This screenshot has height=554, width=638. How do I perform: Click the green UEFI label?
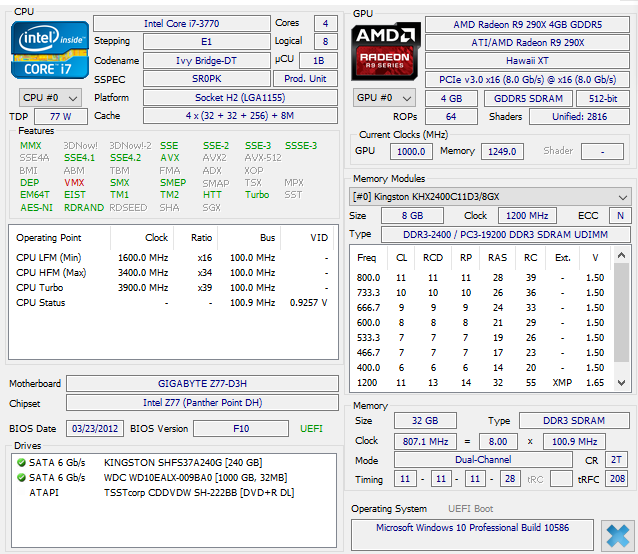pos(311,429)
